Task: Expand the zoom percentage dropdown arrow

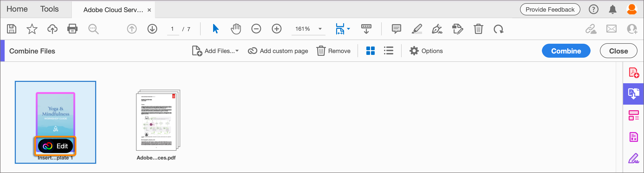Action: click(x=320, y=29)
